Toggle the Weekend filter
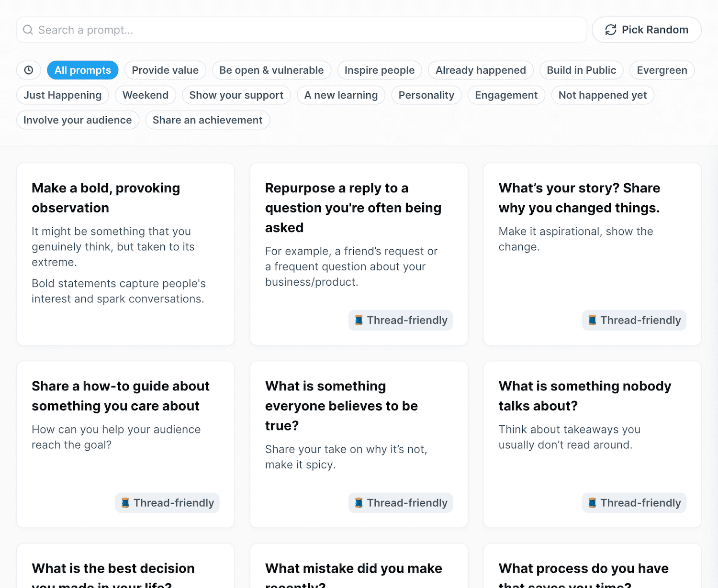718x588 pixels. click(x=146, y=95)
